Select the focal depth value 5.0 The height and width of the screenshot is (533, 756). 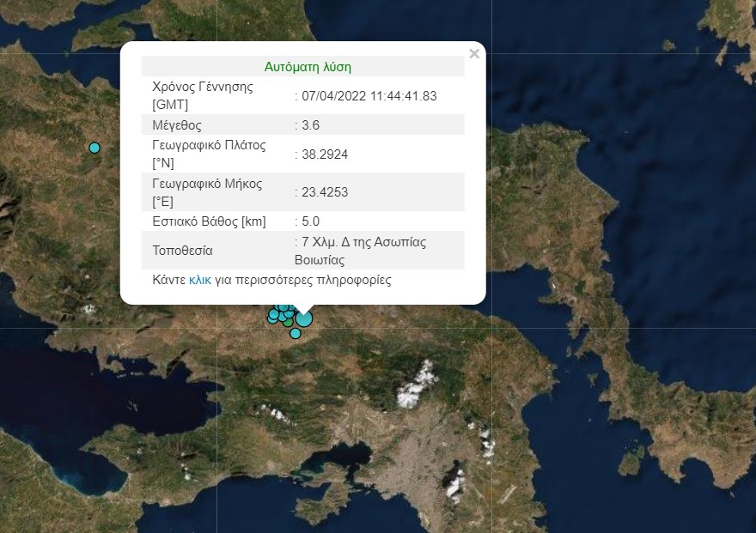click(x=310, y=221)
